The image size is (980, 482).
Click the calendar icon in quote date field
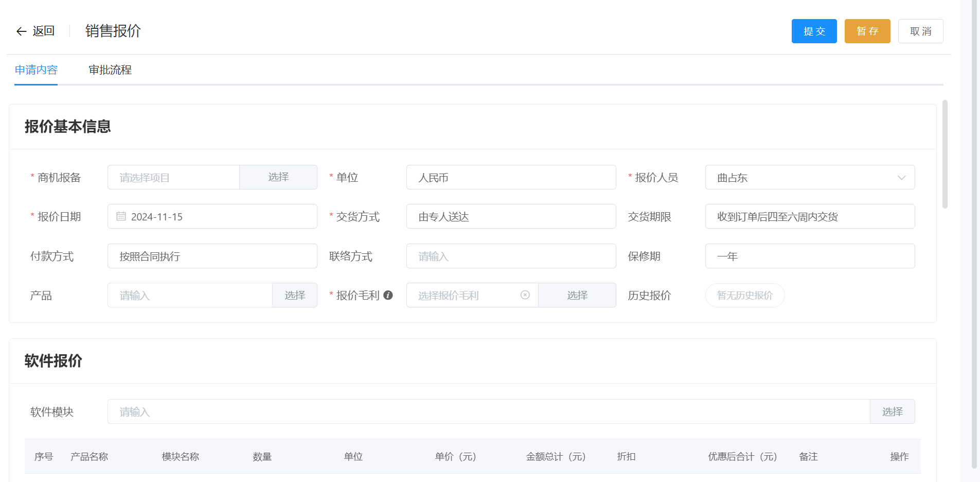click(x=121, y=216)
